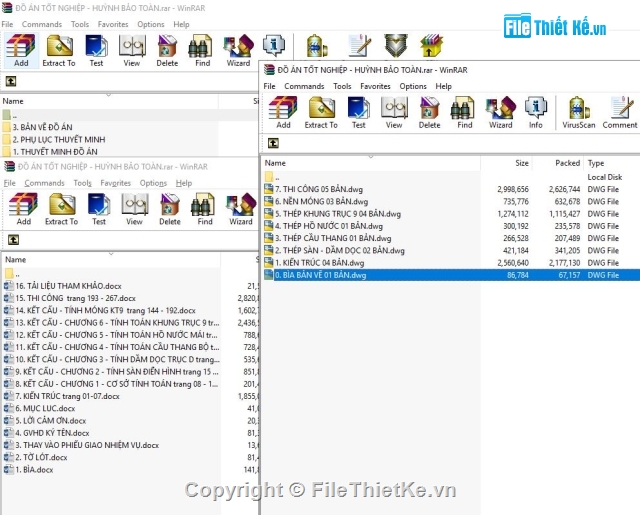Click View in the three-folders window
Image resolution: width=640 pixels, height=515 pixels.
tap(132, 51)
